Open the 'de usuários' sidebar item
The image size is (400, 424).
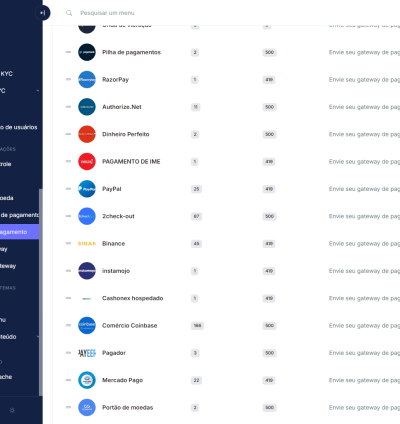point(19,127)
